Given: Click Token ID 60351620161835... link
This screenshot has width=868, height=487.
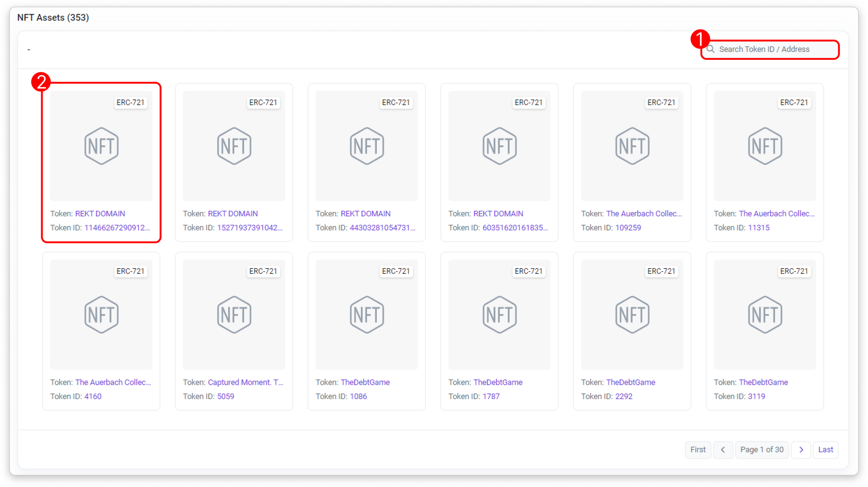Looking at the screenshot, I should (515, 228).
